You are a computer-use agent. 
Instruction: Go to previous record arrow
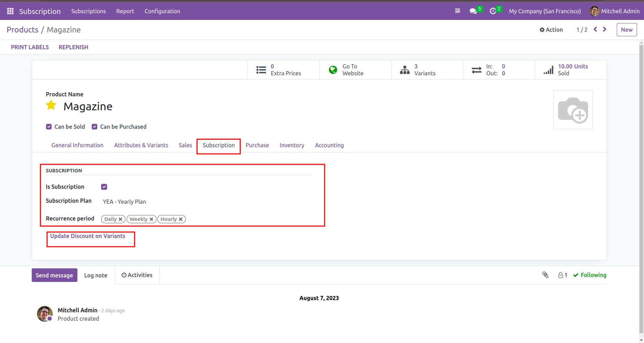point(596,30)
